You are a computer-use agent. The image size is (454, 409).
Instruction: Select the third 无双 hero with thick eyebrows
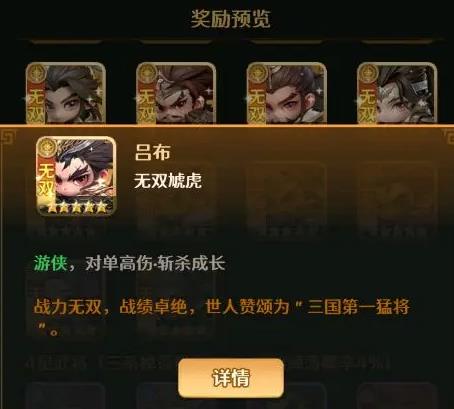tap(286, 93)
